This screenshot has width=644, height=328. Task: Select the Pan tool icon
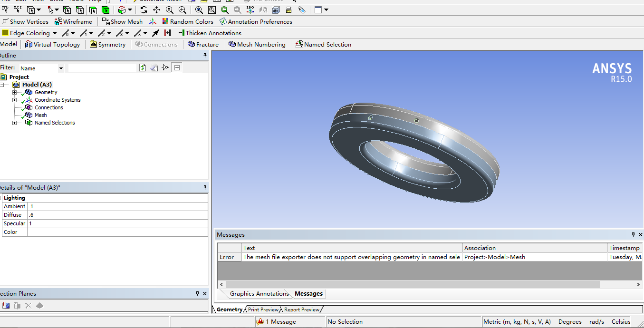click(x=156, y=10)
